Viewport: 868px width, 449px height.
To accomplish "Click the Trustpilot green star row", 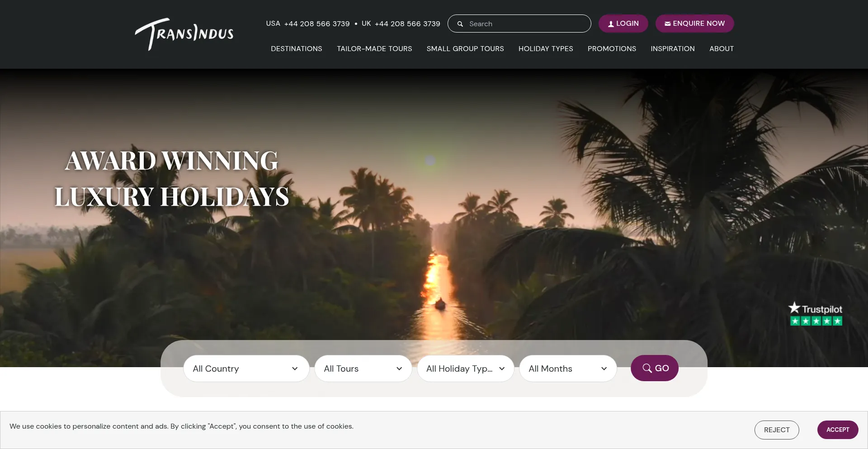I will point(816,321).
